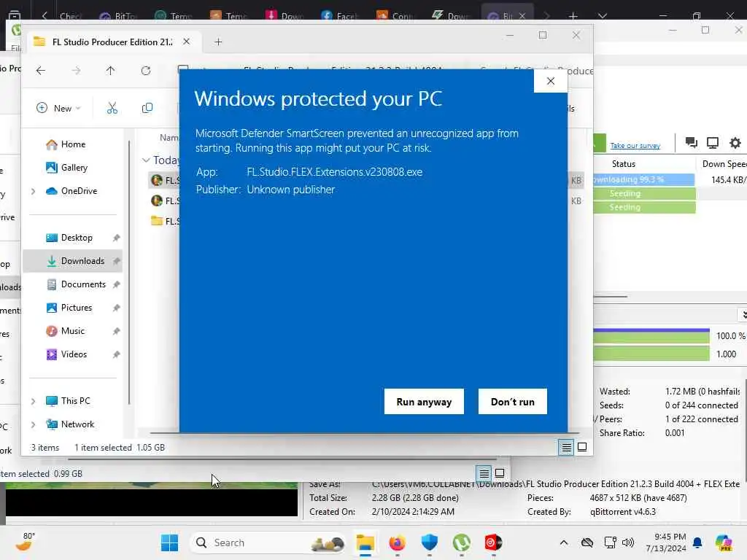Image resolution: width=747 pixels, height=560 pixels.
Task: Click the Copy icon in Explorer toolbar
Action: [x=147, y=108]
